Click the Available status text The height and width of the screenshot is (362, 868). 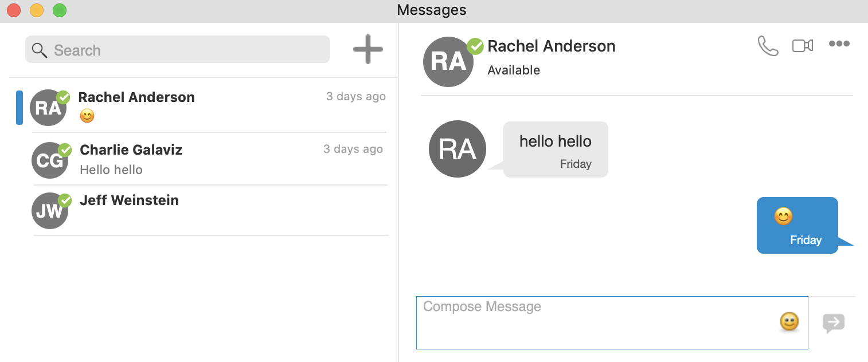(514, 70)
